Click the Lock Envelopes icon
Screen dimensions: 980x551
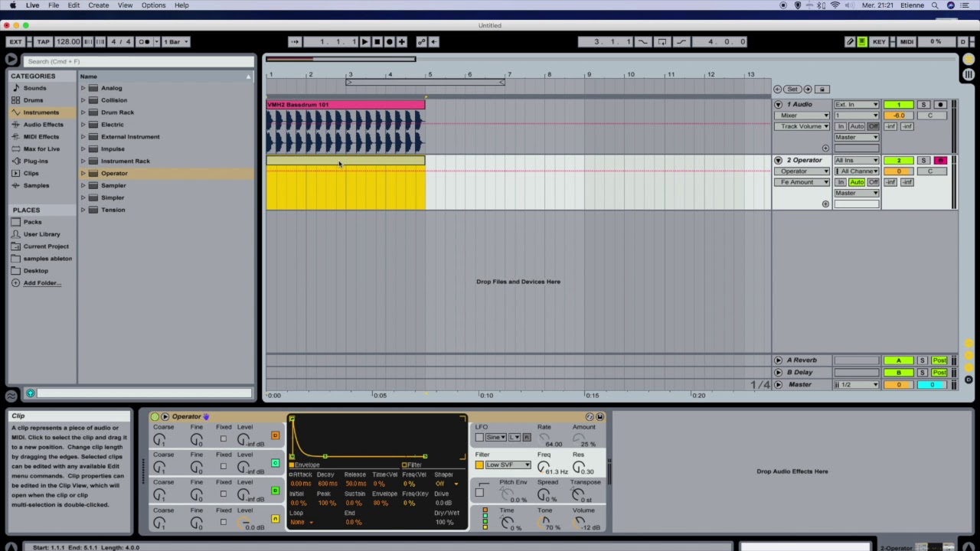(822, 90)
